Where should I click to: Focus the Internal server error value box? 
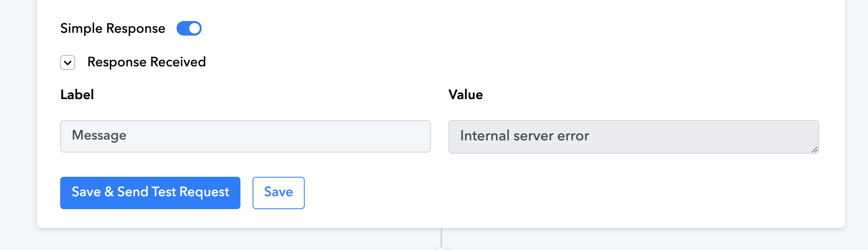tap(634, 137)
